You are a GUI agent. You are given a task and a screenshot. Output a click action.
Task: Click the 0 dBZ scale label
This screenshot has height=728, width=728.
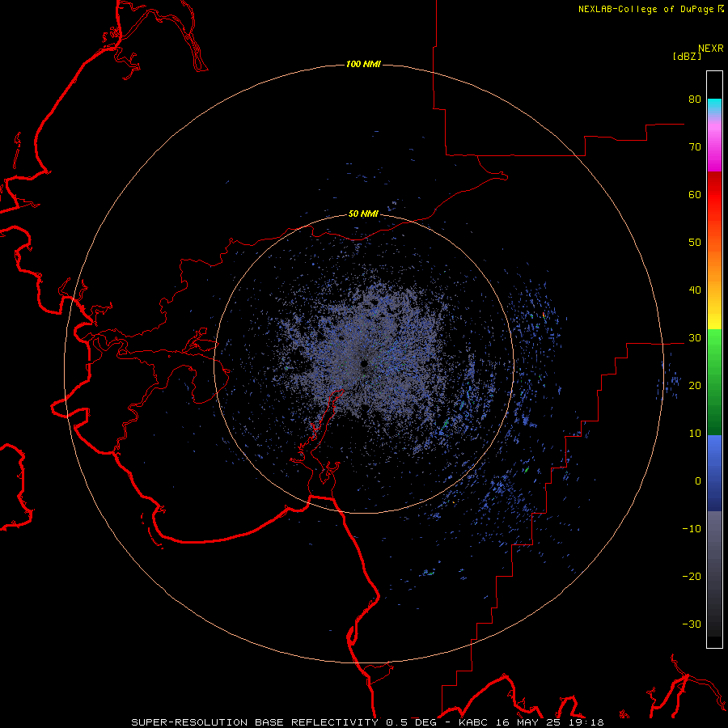pyautogui.click(x=698, y=481)
